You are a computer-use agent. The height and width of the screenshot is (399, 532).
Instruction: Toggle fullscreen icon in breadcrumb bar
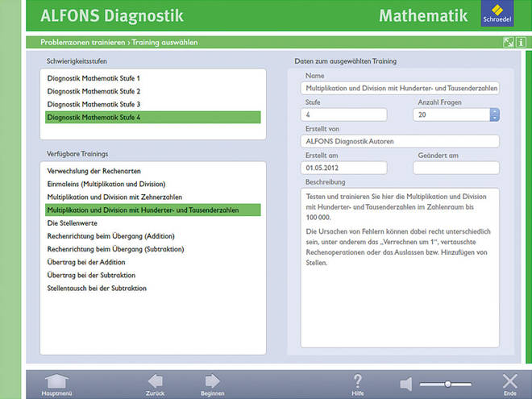point(508,43)
